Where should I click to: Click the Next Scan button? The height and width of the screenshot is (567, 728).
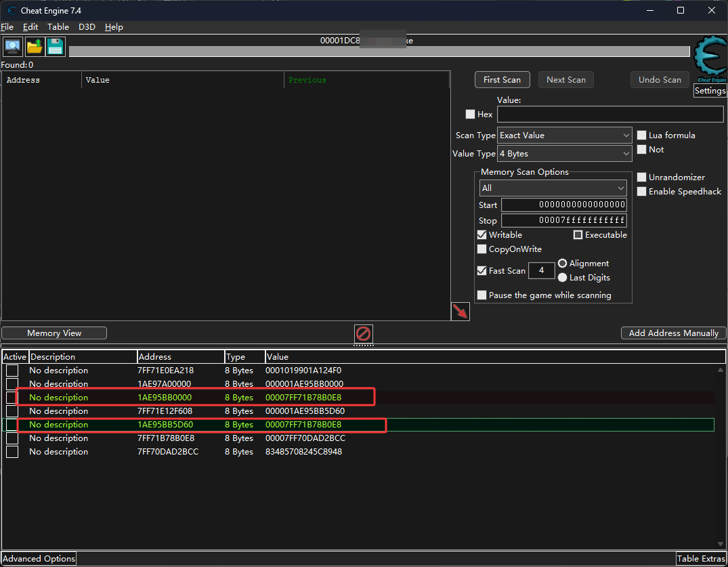566,80
